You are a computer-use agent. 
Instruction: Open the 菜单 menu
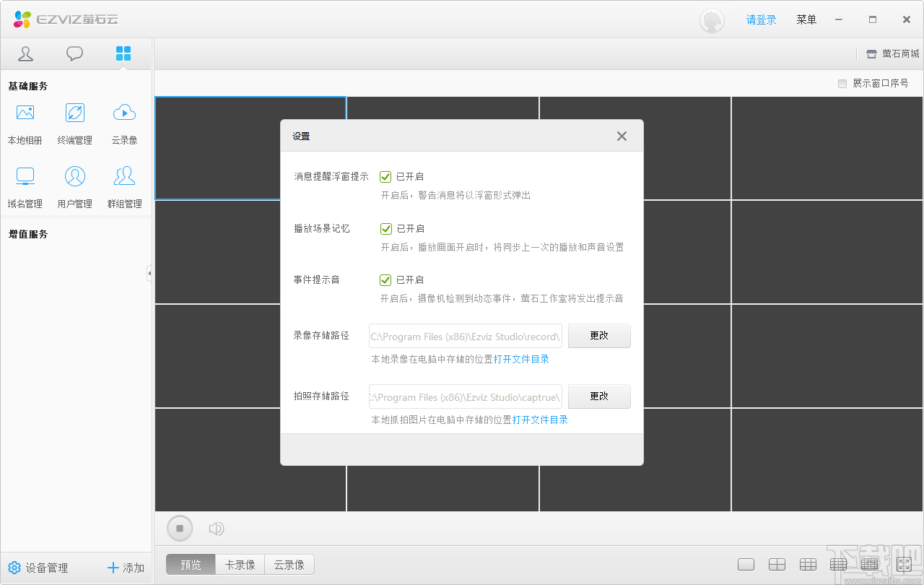click(806, 19)
